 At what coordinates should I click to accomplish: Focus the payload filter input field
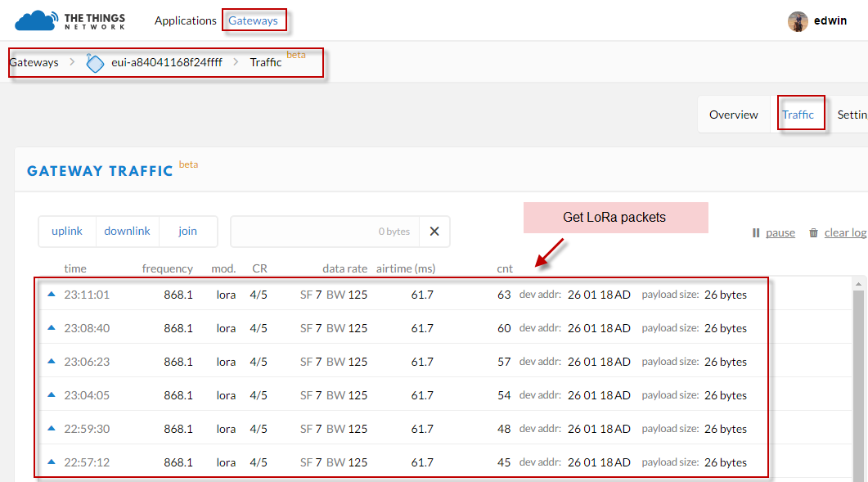click(325, 232)
